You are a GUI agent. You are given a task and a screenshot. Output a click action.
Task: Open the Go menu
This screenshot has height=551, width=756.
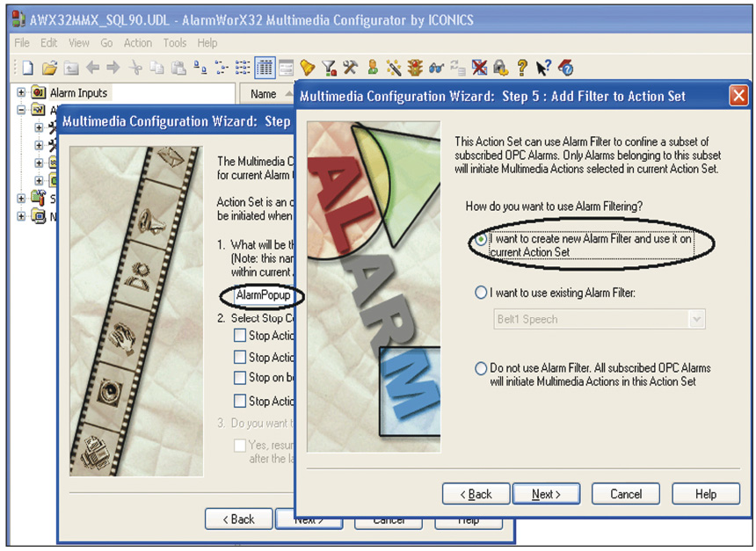pyautogui.click(x=106, y=43)
